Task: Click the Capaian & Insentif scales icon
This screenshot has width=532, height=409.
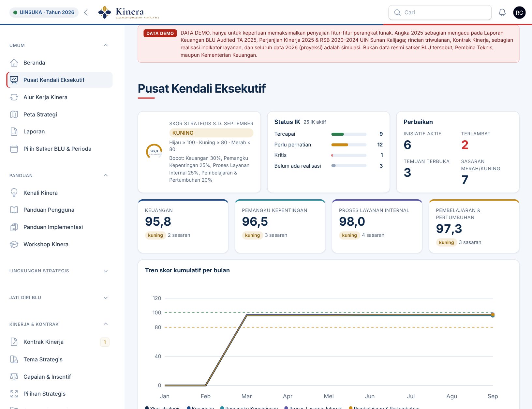Action: click(x=14, y=377)
